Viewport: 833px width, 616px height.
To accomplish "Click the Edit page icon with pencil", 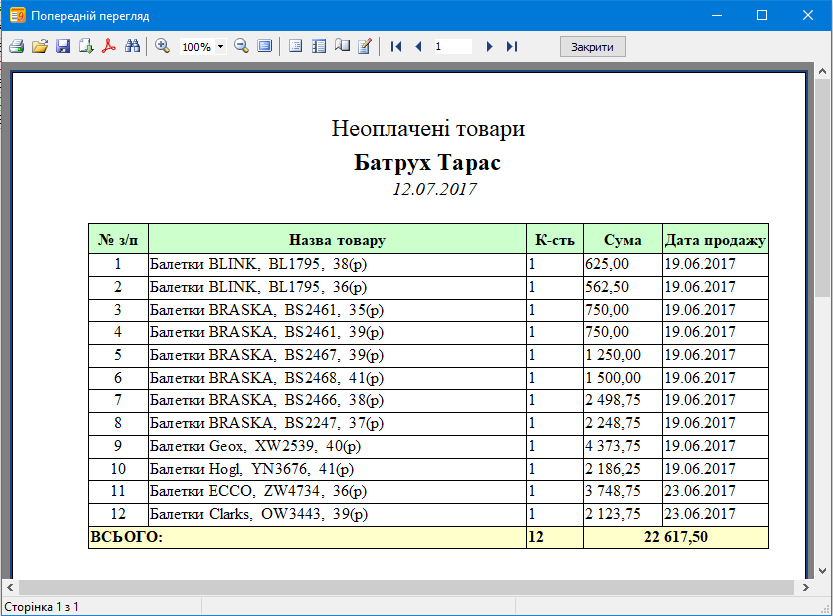I will click(365, 46).
